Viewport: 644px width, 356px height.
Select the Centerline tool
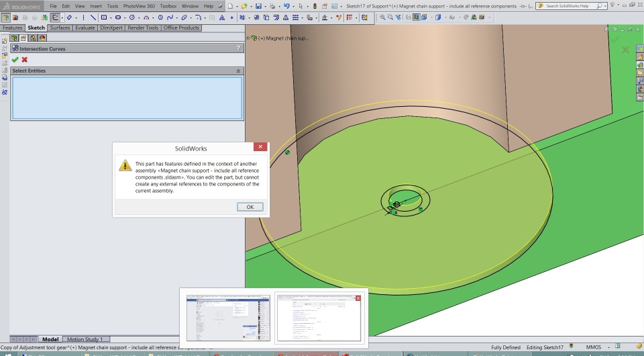(83, 17)
